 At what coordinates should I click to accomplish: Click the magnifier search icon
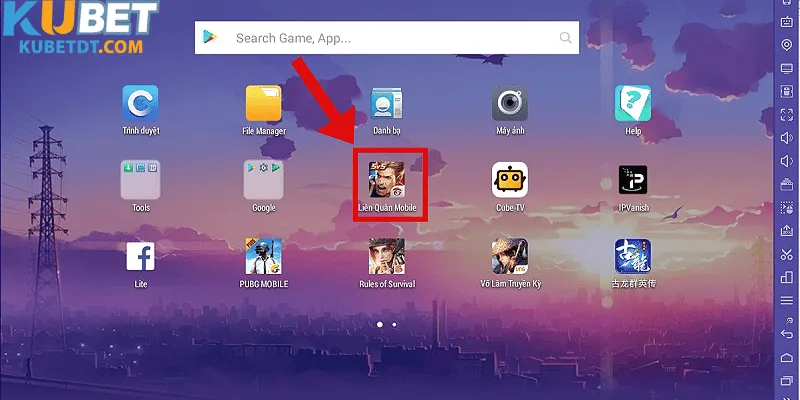click(x=565, y=37)
